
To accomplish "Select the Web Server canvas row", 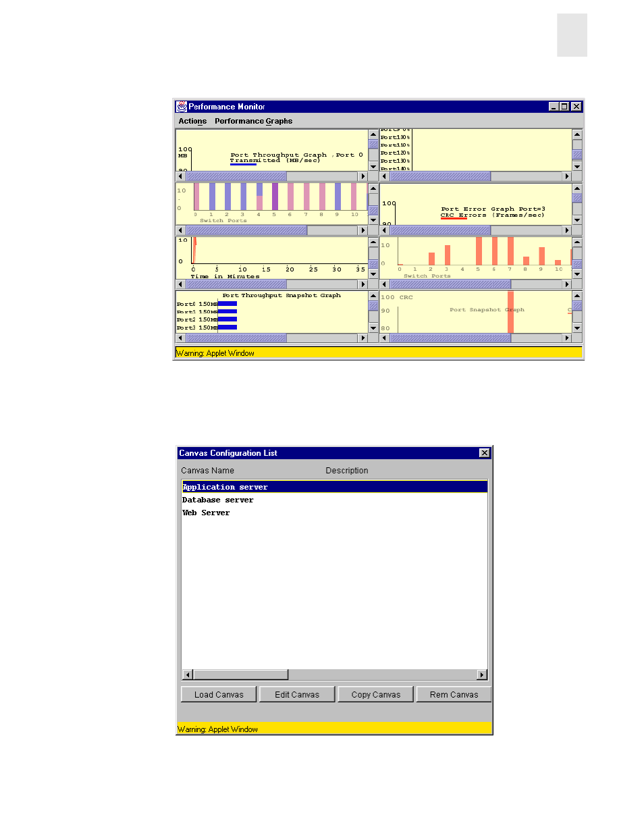I will pos(334,513).
